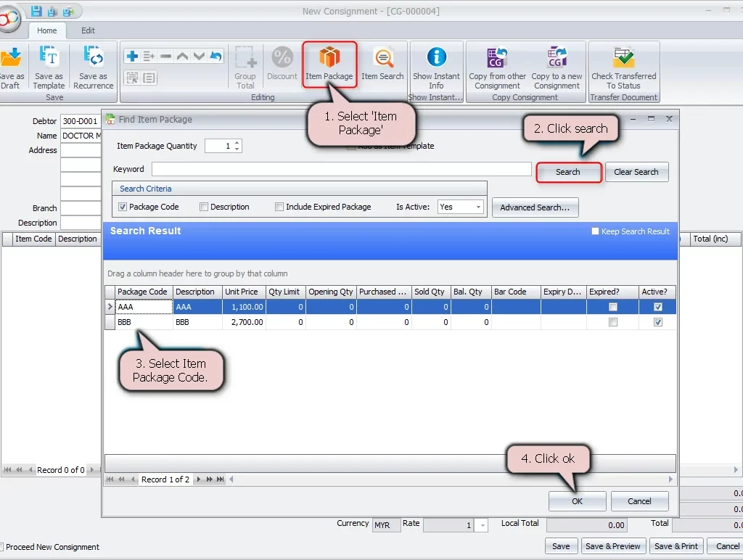
Task: Delete row with the minus icon
Action: (165, 57)
